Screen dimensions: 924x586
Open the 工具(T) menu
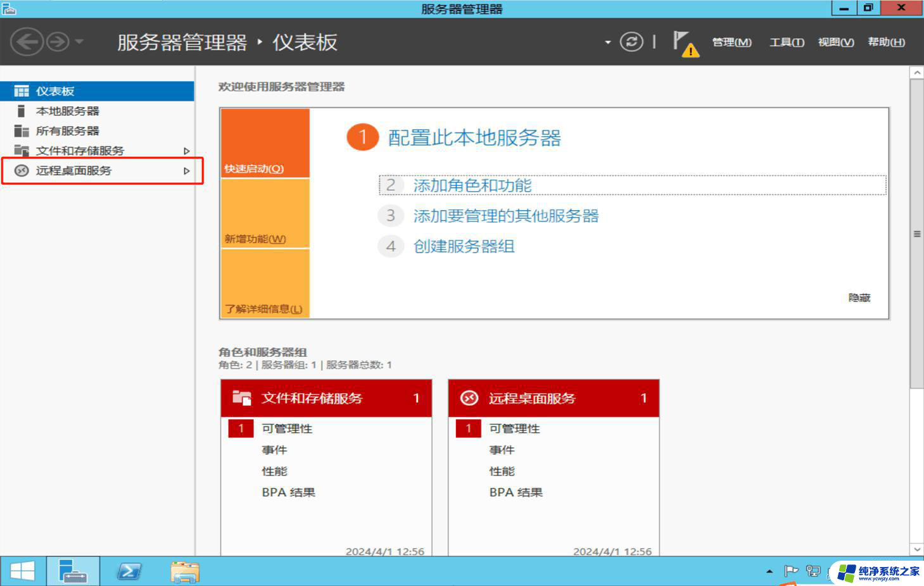787,42
